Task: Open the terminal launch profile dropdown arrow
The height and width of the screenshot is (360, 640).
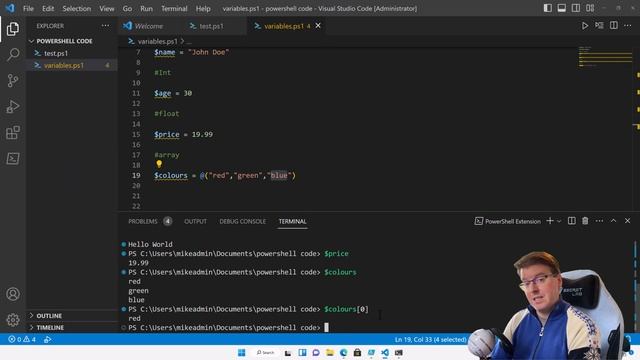Action: point(559,221)
